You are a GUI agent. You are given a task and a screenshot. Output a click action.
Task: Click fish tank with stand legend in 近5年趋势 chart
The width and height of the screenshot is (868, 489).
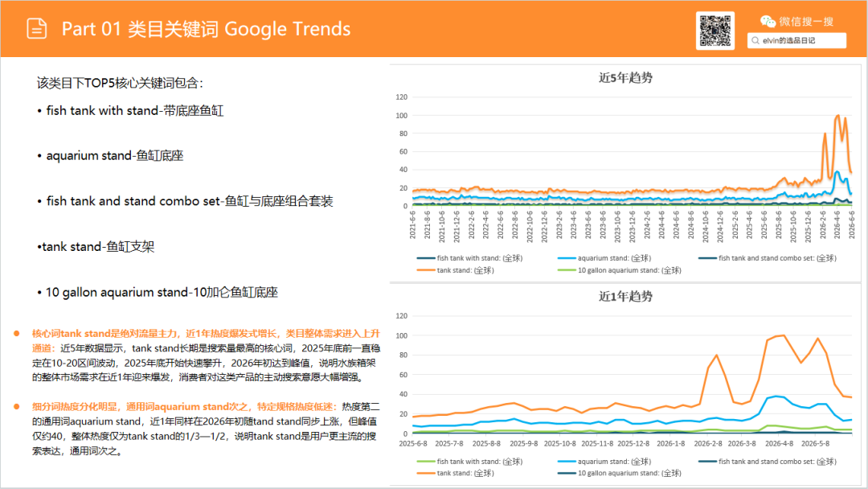[x=469, y=258]
